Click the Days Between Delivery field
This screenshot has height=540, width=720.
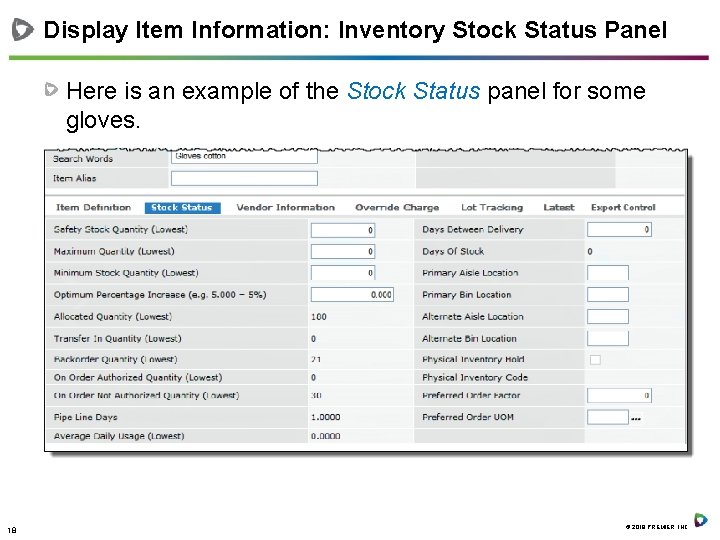619,230
